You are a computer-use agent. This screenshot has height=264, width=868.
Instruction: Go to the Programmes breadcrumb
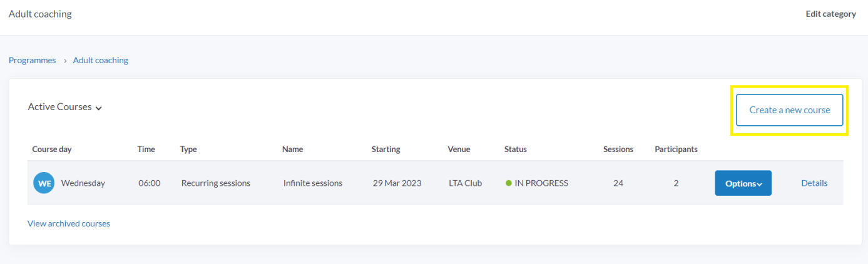pos(33,61)
